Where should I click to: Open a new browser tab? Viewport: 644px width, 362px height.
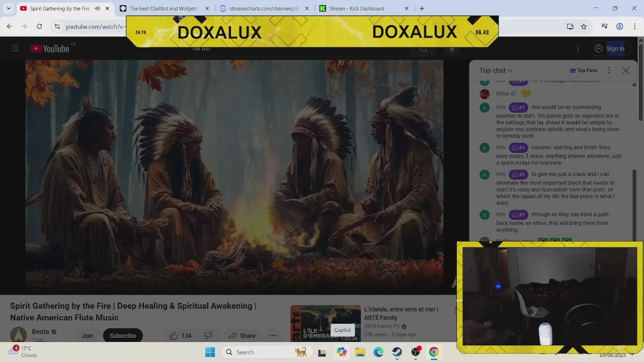pos(422,9)
